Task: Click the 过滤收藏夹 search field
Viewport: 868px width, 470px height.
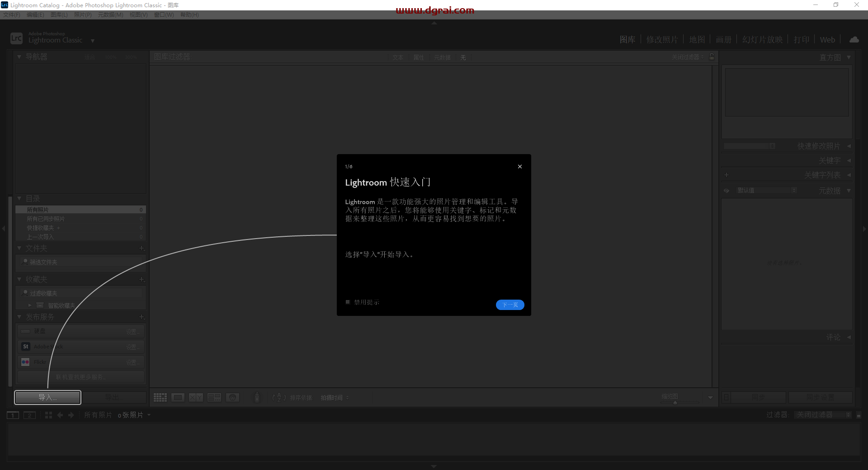Action: point(81,293)
